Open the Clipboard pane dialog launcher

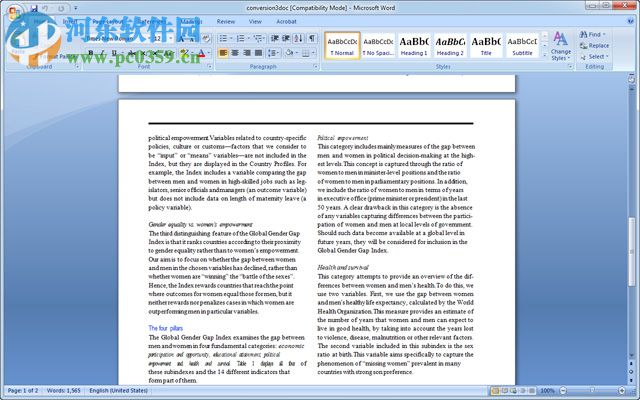[78, 67]
